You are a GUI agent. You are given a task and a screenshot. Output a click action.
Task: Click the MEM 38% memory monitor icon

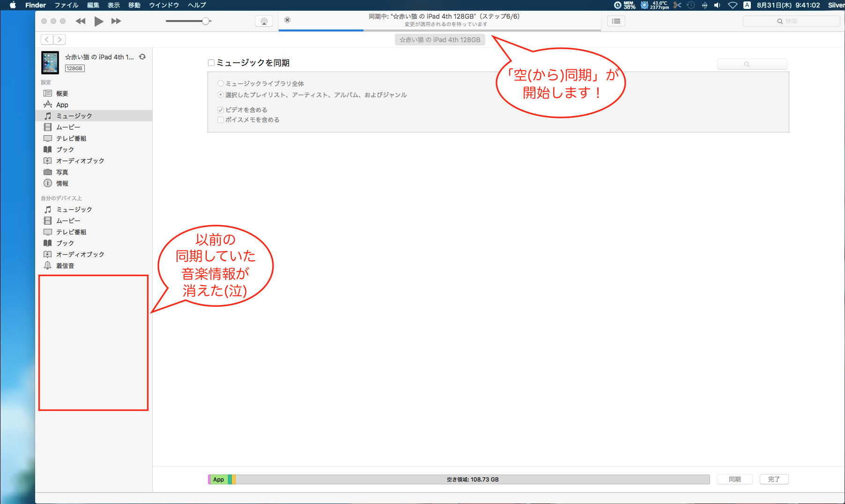pyautogui.click(x=625, y=5)
